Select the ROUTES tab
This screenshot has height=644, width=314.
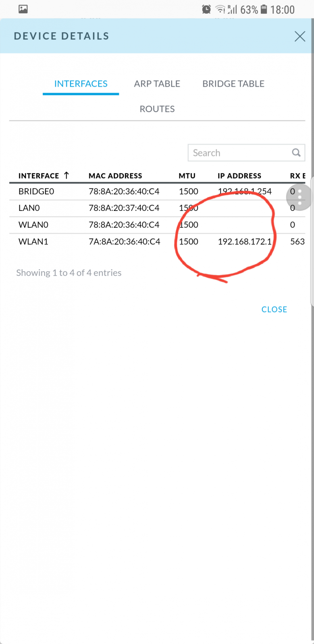157,109
